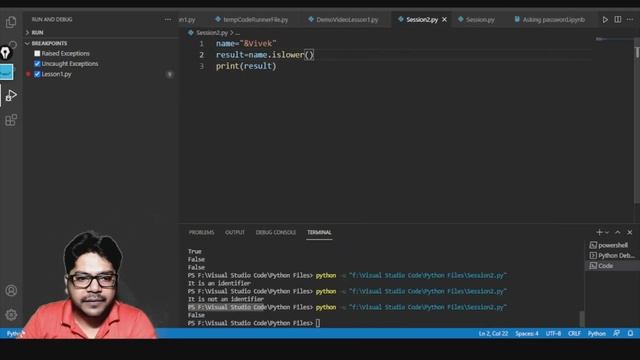Viewport: 640px width, 360px height.
Task: Open Manage gear icon in activity bar
Action: 11,315
